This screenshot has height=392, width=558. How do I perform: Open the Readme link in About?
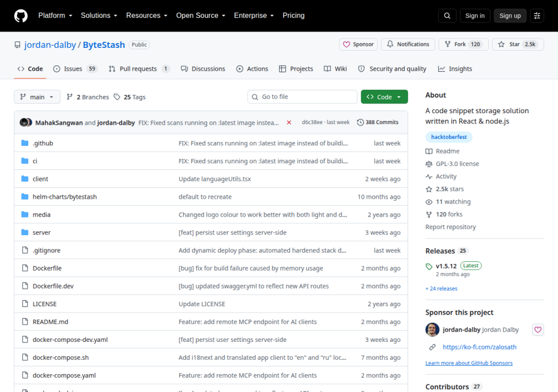click(x=442, y=151)
